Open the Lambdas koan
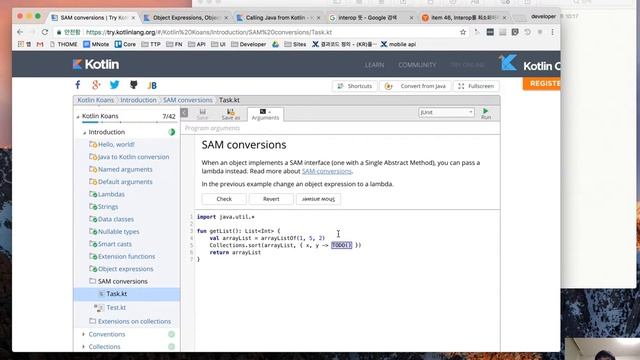Viewport: 640px width, 360px height. pos(111,194)
